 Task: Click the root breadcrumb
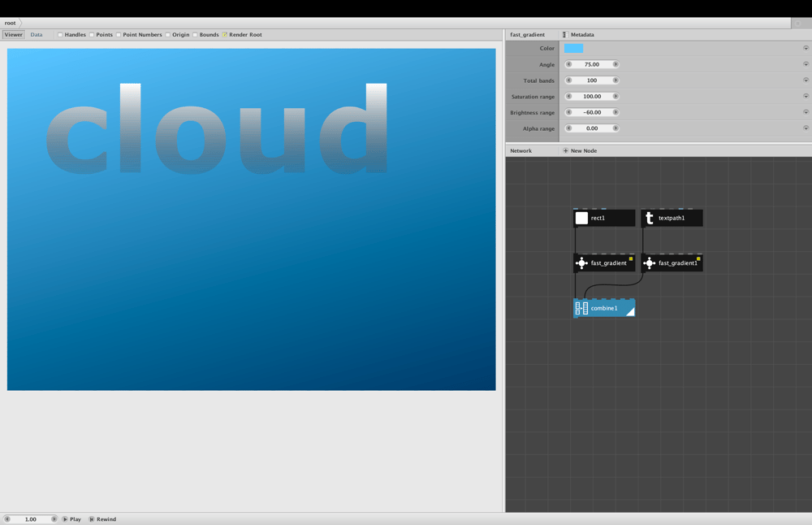11,23
